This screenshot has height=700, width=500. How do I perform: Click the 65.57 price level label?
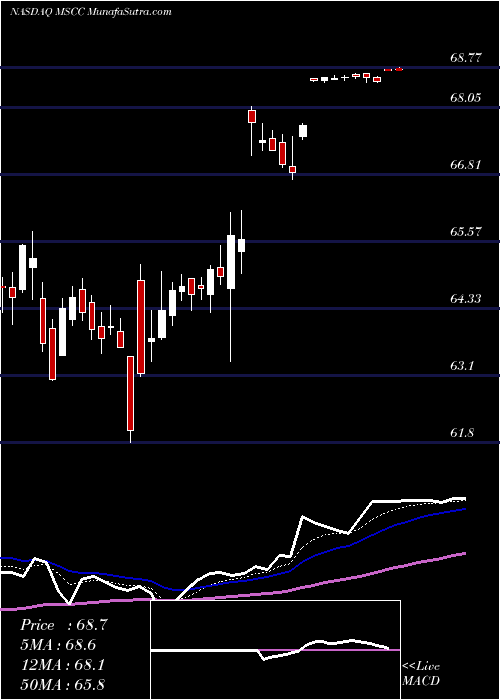pyautogui.click(x=466, y=232)
